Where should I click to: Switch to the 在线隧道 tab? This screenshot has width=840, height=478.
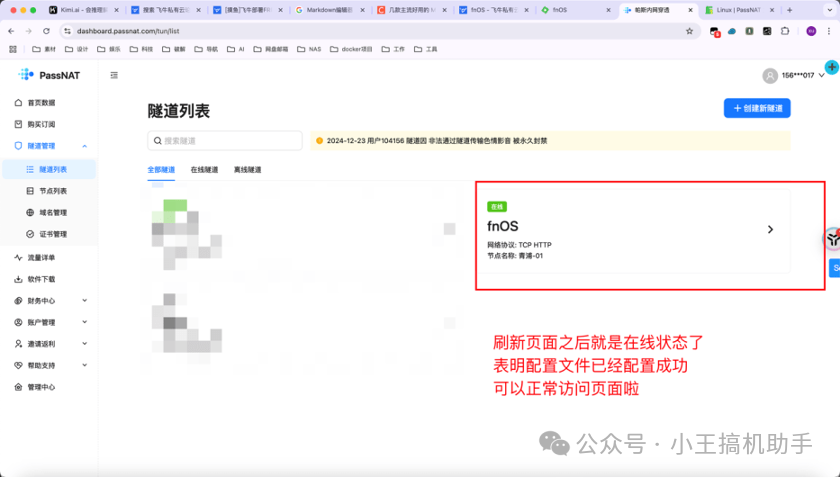204,170
